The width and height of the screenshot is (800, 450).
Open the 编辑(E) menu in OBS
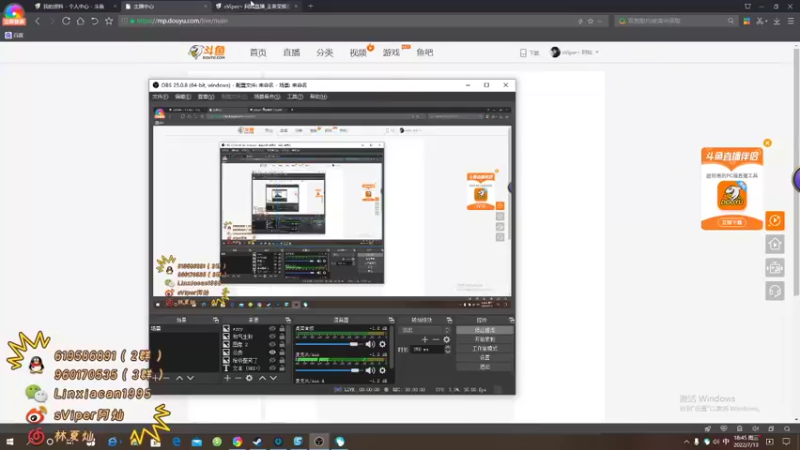pos(183,96)
